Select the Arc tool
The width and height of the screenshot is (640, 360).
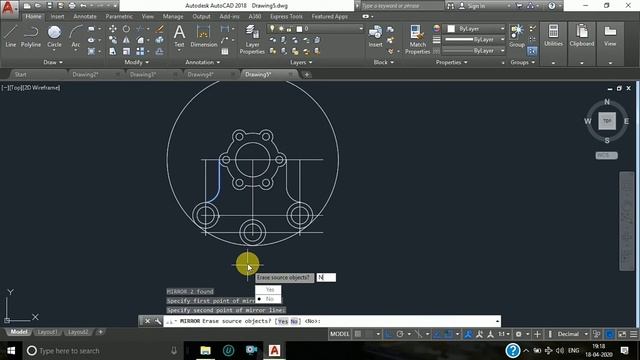coord(76,36)
